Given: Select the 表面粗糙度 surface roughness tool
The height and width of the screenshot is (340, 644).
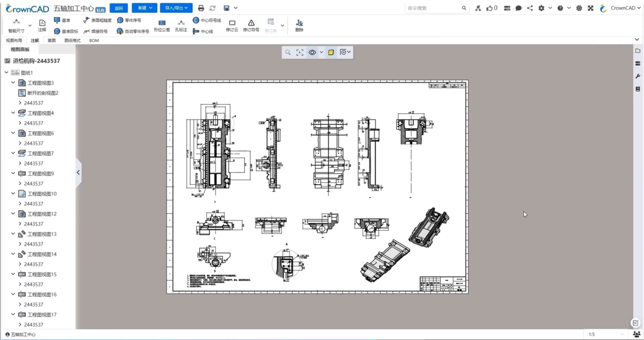Looking at the screenshot, I should point(97,21).
